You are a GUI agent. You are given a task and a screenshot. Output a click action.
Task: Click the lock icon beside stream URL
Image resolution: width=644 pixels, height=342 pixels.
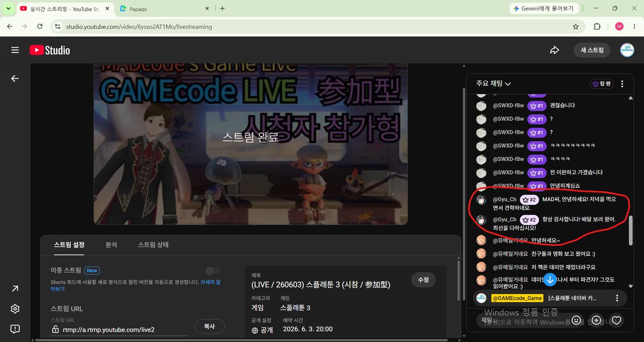point(55,330)
